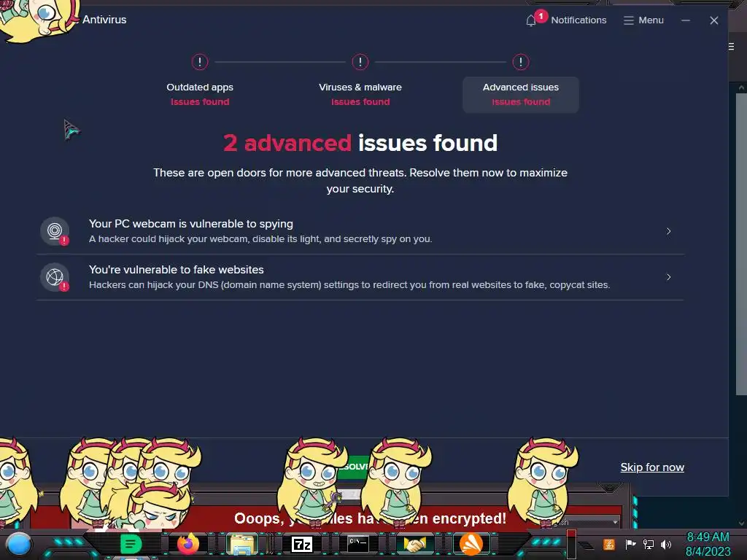Open the volume speaker tray icon
The image size is (747, 560).
pyautogui.click(x=666, y=544)
